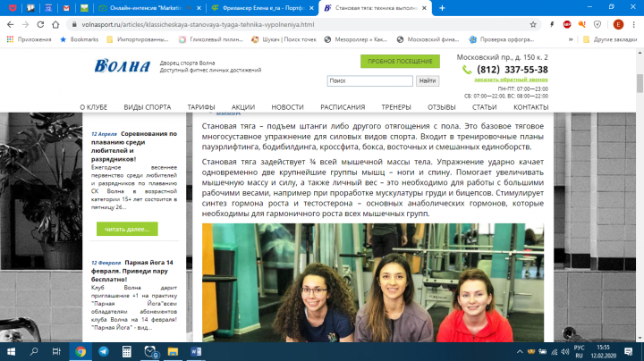Open the ВИДЫ СПОРТА menu

pos(148,107)
